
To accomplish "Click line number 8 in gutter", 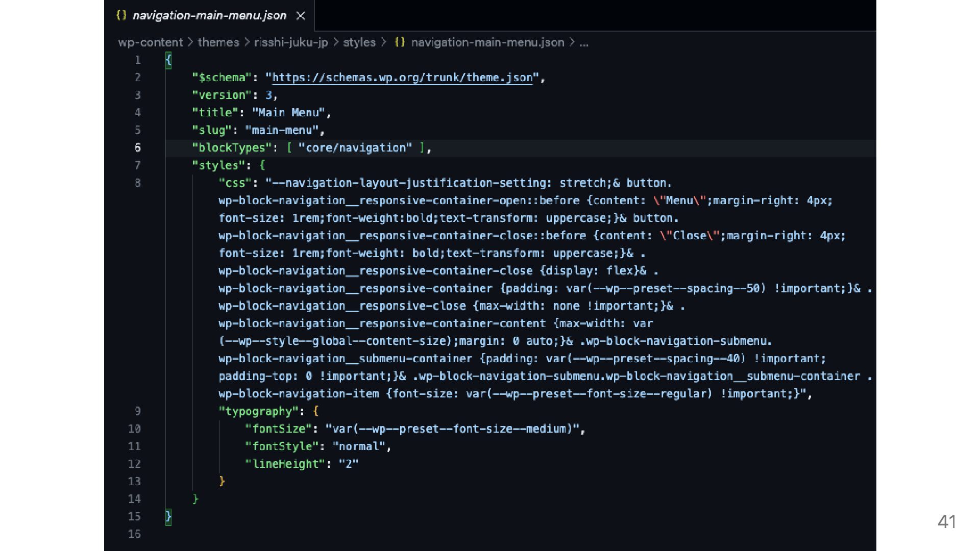I will 137,183.
